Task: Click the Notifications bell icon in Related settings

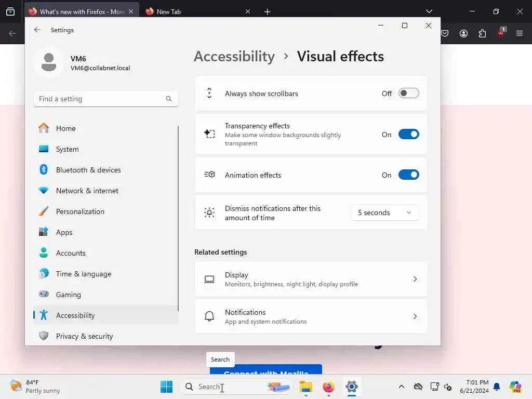Action: (209, 316)
